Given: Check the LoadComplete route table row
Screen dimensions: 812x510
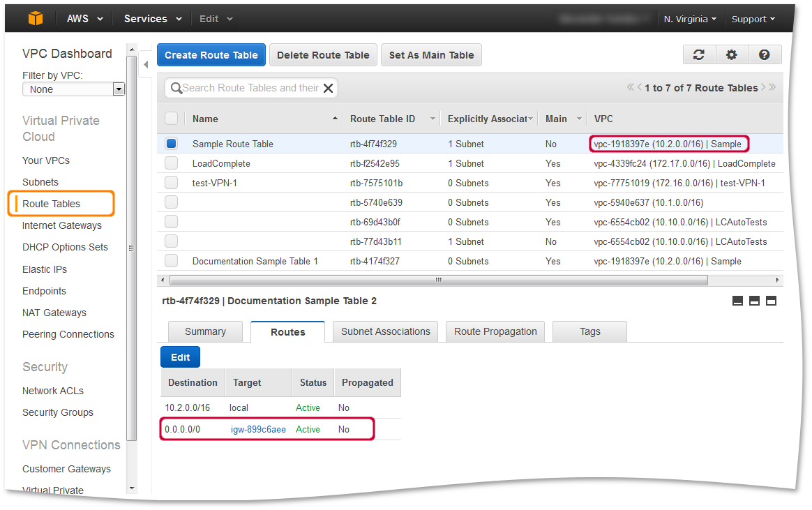Looking at the screenshot, I should pyautogui.click(x=172, y=163).
